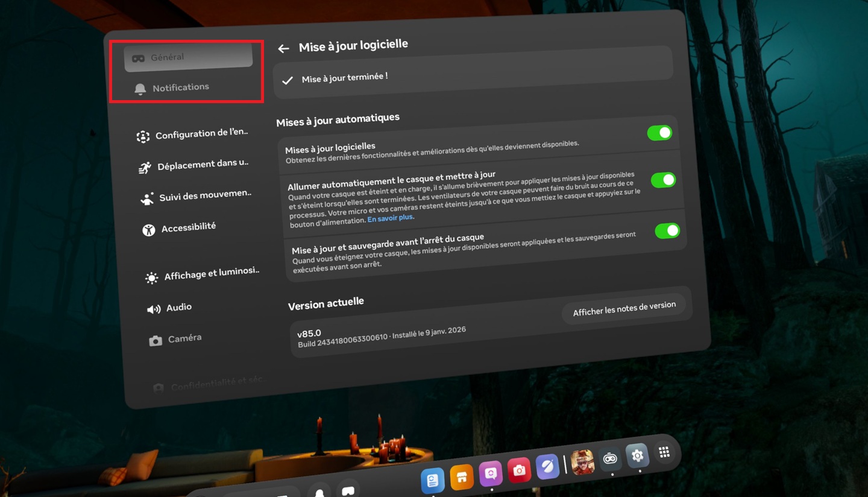The width and height of the screenshot is (868, 497).
Task: Open the orange Store app in dock
Action: (462, 477)
